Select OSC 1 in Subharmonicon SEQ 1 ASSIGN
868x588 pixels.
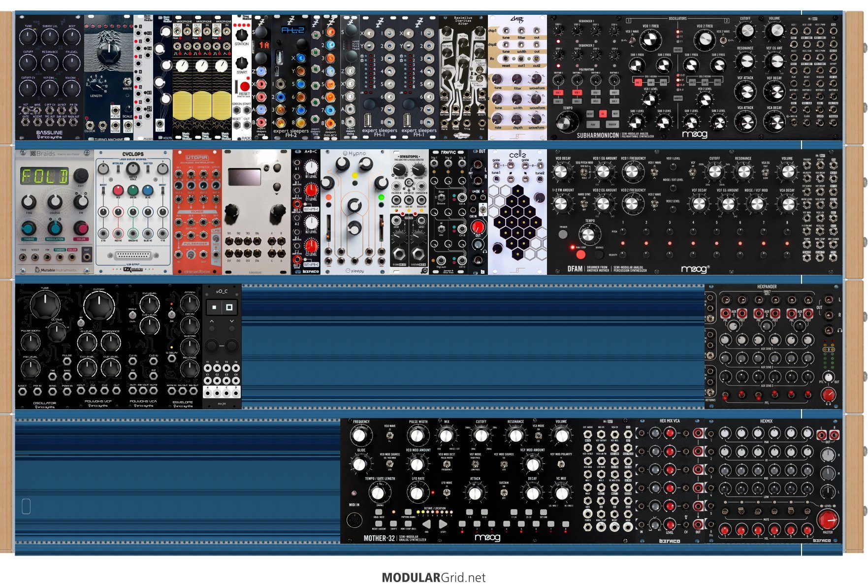pos(638,82)
